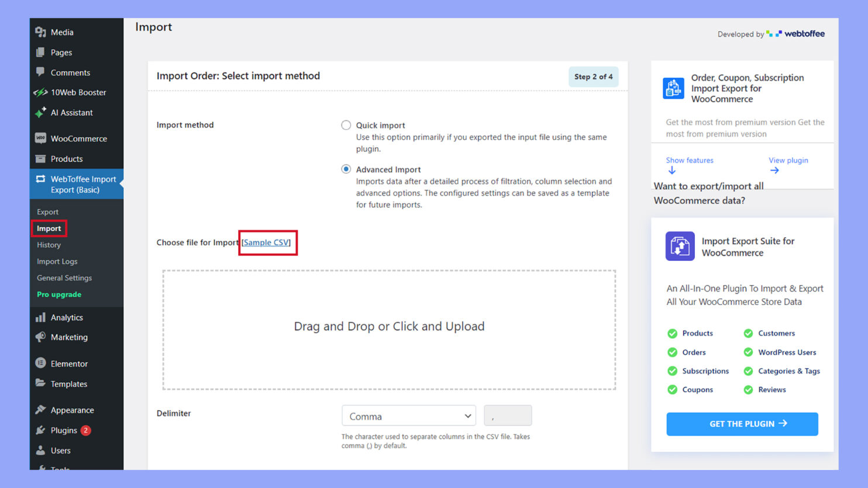The width and height of the screenshot is (868, 488).
Task: Click the GET THE PLUGIN button
Action: tap(742, 424)
